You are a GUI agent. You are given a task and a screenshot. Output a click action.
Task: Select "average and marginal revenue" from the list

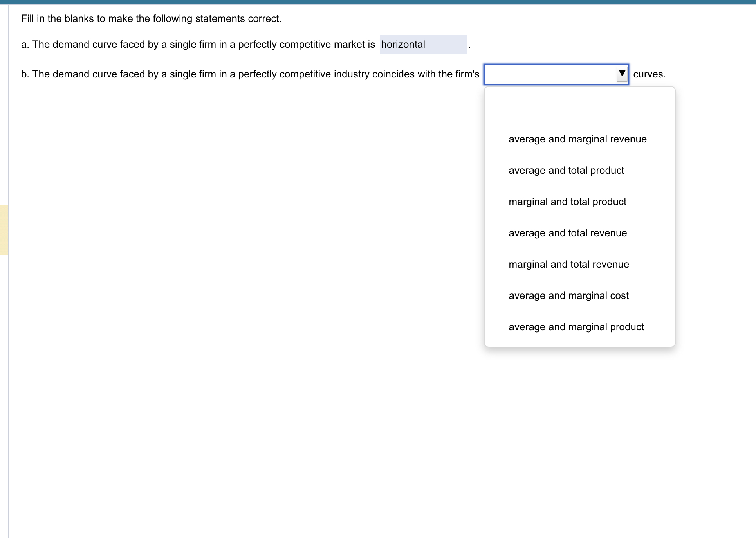click(577, 139)
